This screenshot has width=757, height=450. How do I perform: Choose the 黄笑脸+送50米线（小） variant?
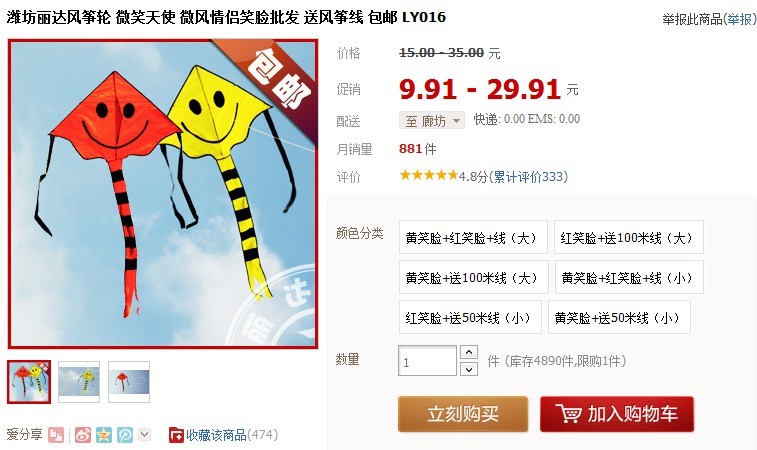coord(619,317)
